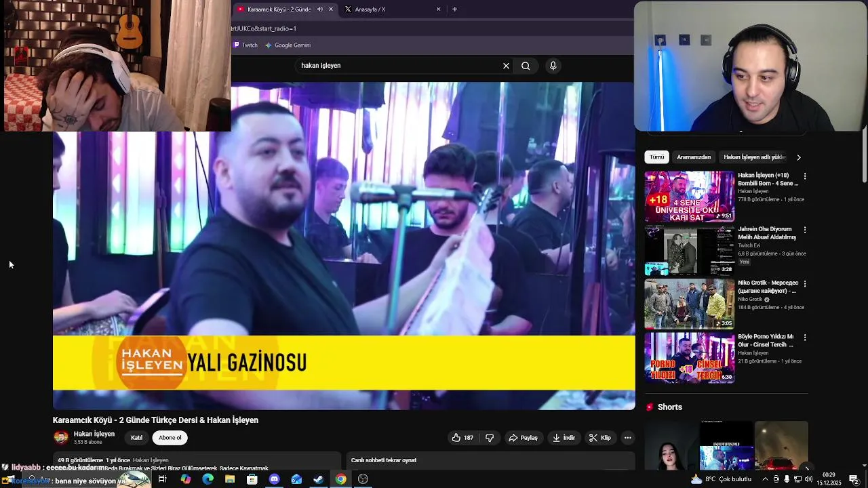The image size is (868, 488).
Task: Click the Paylaş share button
Action: pos(523,438)
